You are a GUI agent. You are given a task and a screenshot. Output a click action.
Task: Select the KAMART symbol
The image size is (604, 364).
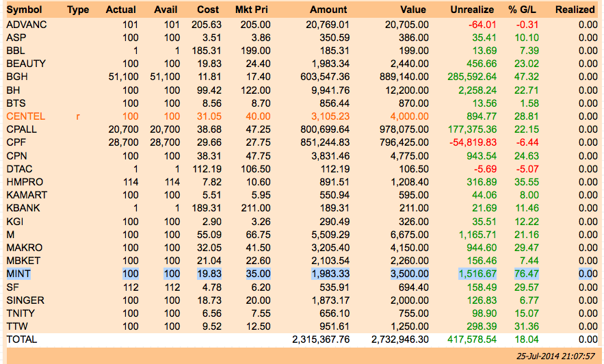27,195
